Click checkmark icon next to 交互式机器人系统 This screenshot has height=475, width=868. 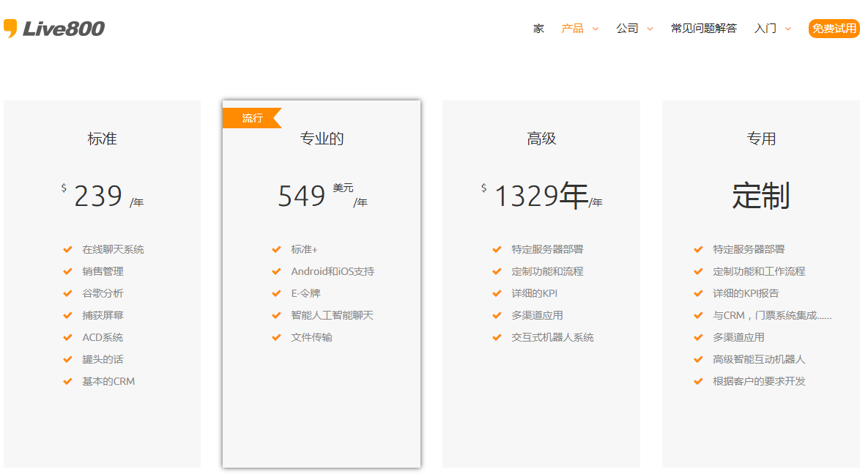tap(497, 337)
